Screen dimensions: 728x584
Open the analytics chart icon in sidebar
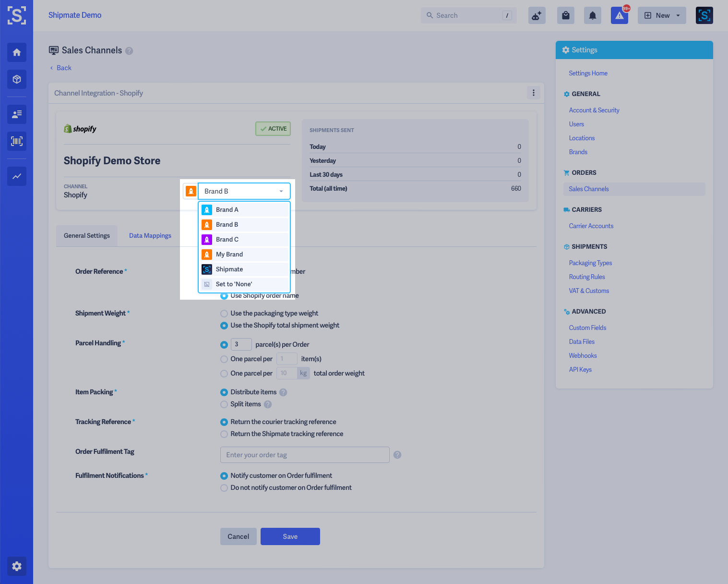coord(16,176)
